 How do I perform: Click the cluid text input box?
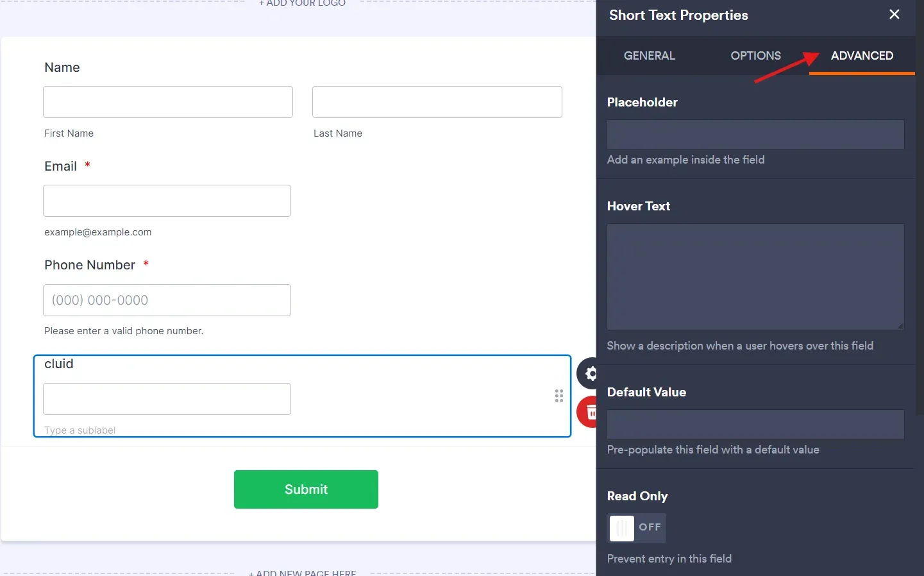[167, 399]
